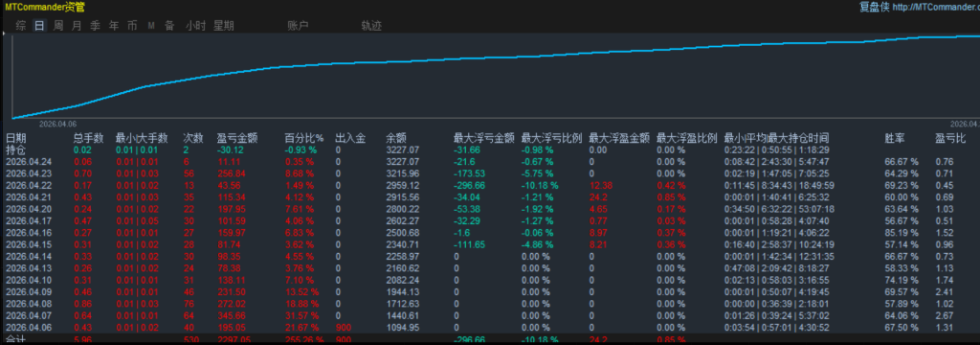Sort by the 盈亏金额 column header

point(237,138)
